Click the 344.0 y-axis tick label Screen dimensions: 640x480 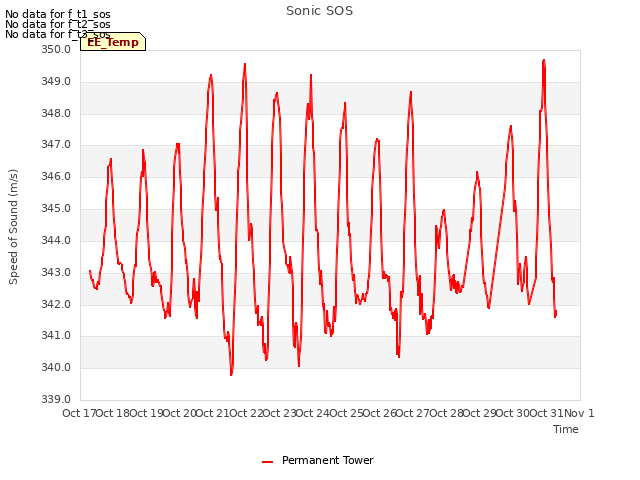tap(56, 240)
